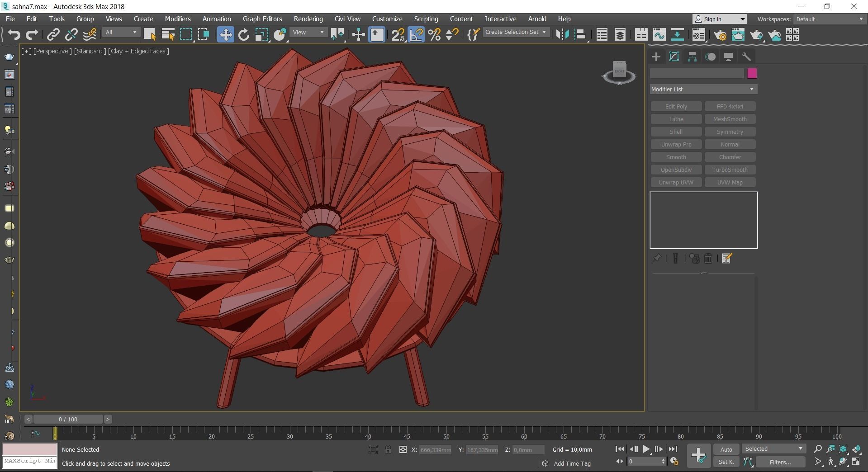The width and height of the screenshot is (868, 472).
Task: Click the Render Production teapot icon
Action: point(756,35)
